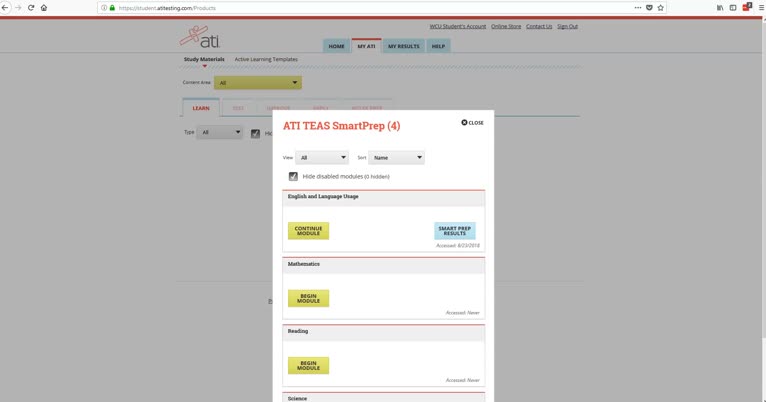The width and height of the screenshot is (766, 402).
Task: Open the Type dropdown set to All
Action: pos(219,132)
